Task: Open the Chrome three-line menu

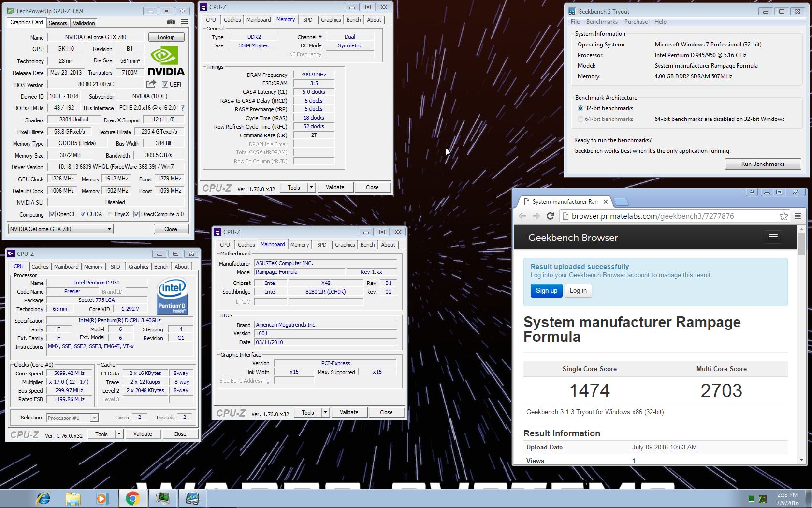Action: (x=798, y=216)
